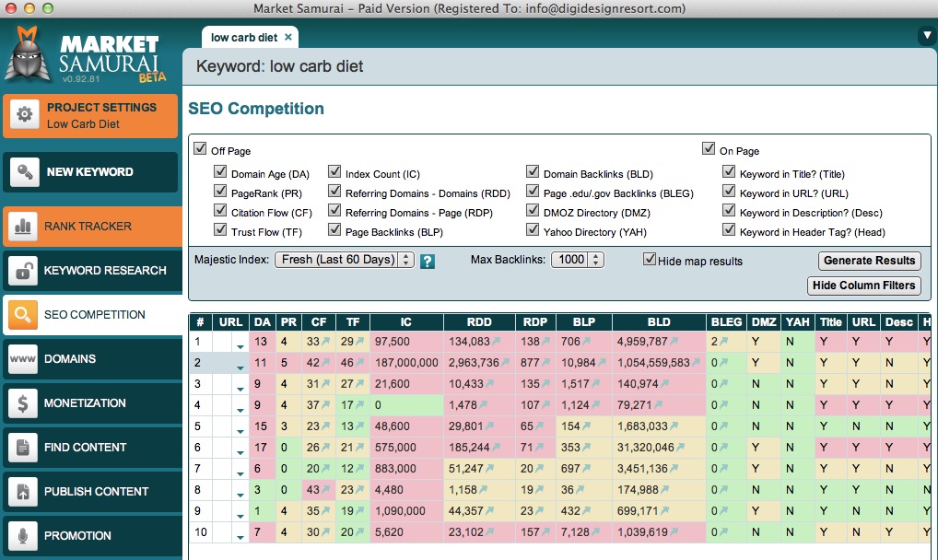Close the low carb diet tab
The height and width of the screenshot is (560, 938).
point(288,37)
